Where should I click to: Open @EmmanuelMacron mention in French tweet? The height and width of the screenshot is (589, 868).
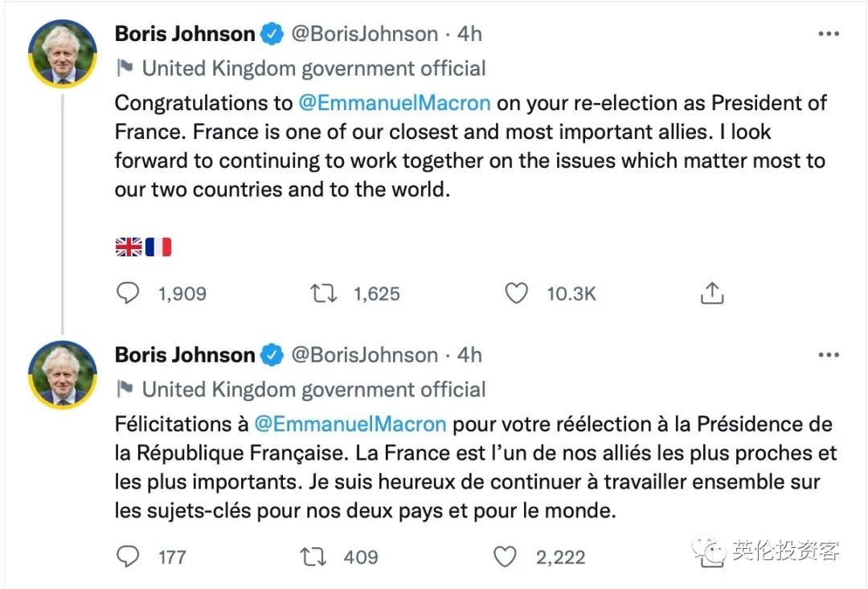click(x=350, y=423)
